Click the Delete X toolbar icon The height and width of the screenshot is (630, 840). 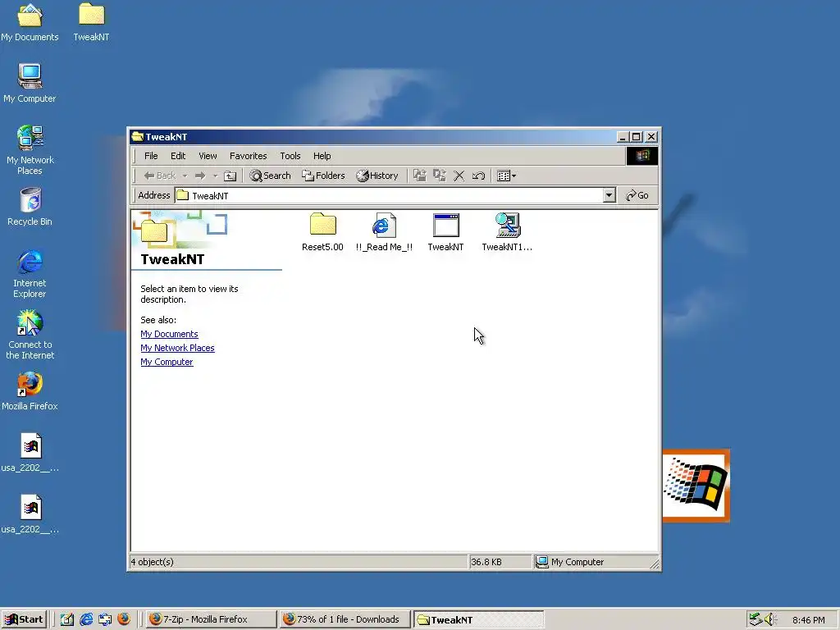(x=459, y=176)
